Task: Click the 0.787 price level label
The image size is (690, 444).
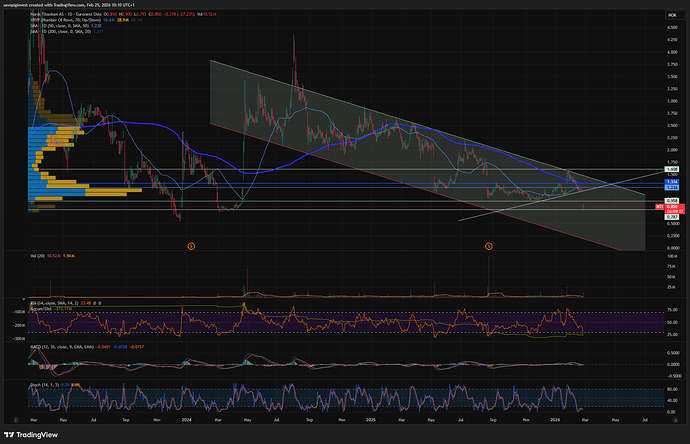Action: (x=672, y=215)
